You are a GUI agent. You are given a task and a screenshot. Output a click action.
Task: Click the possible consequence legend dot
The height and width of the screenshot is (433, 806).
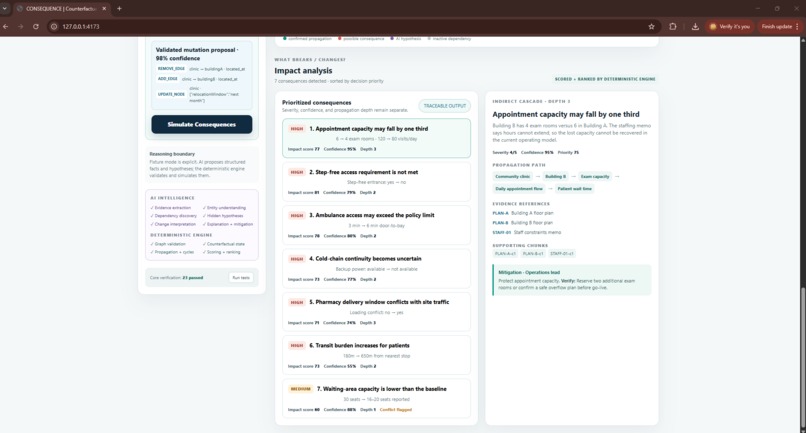[340, 39]
